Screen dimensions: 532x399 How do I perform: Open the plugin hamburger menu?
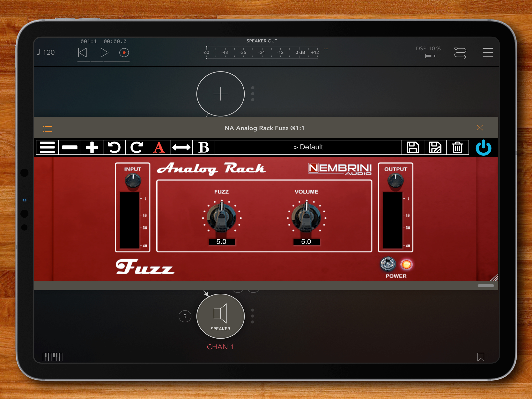click(47, 147)
